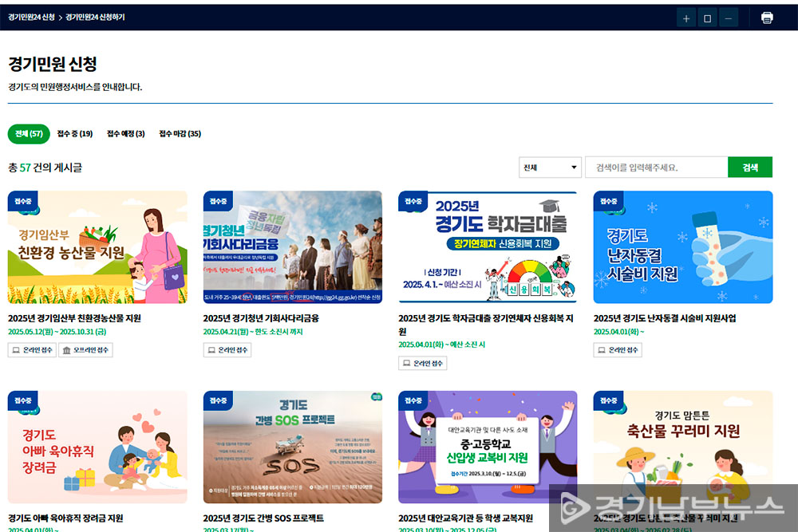The width and height of the screenshot is (798, 532).
Task: Switch to the 접수 예정 (3) tab
Action: (126, 134)
